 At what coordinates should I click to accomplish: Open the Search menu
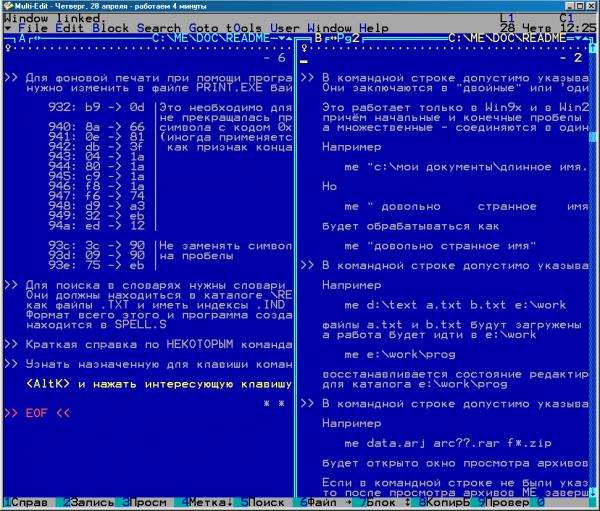tap(159, 28)
